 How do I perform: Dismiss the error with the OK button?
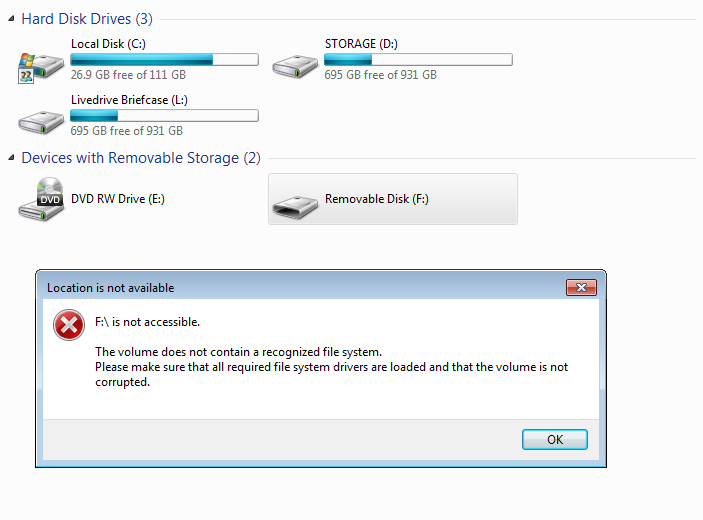(555, 439)
